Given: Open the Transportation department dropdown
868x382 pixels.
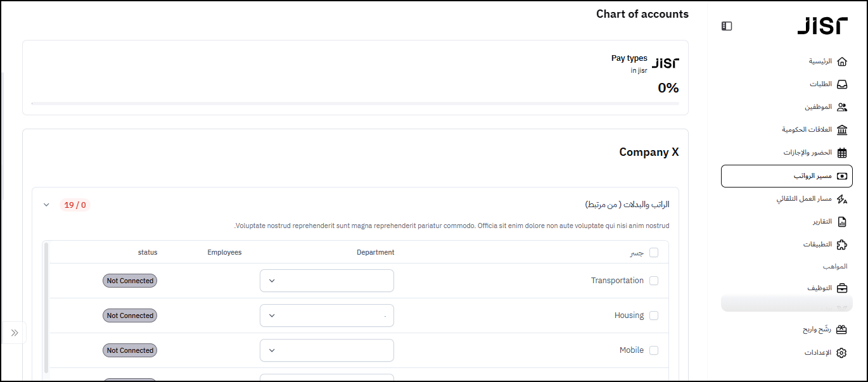Looking at the screenshot, I should coord(327,281).
